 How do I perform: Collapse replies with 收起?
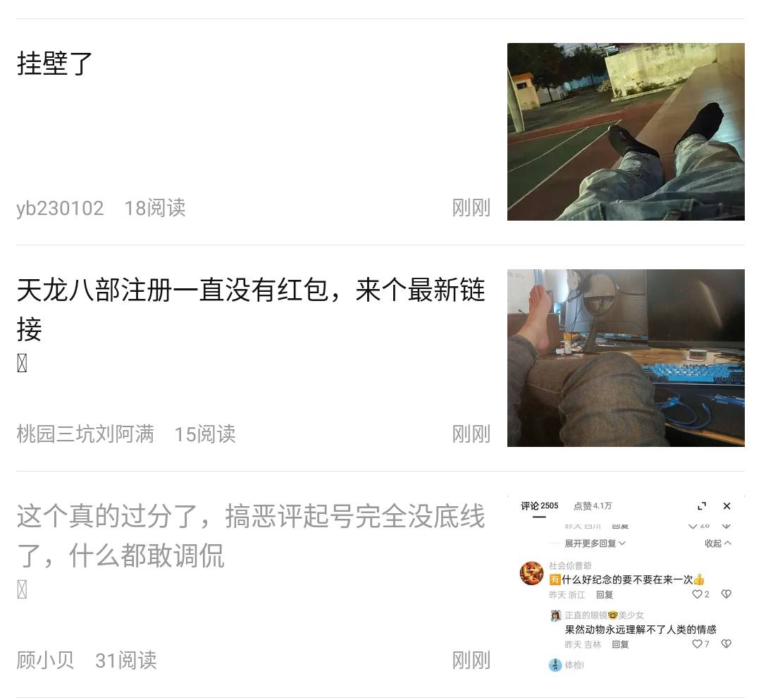(718, 544)
